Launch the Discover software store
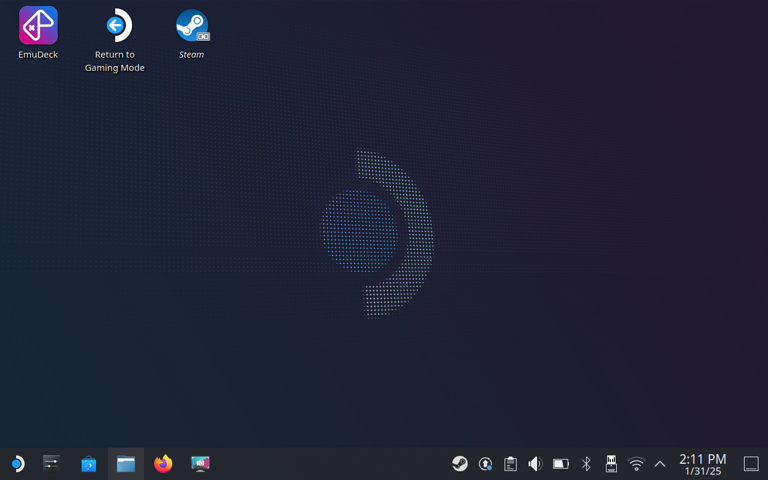Image resolution: width=768 pixels, height=480 pixels. point(89,464)
